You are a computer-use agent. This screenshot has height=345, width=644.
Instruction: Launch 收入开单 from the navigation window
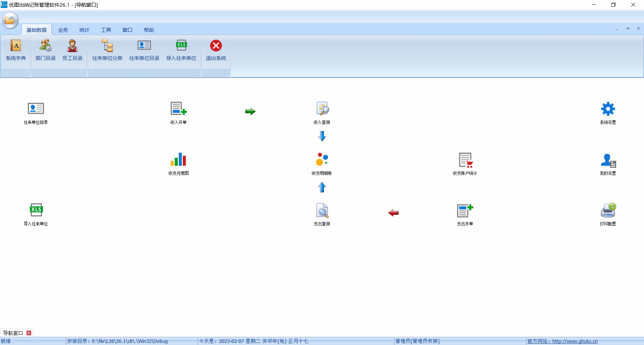pos(178,113)
